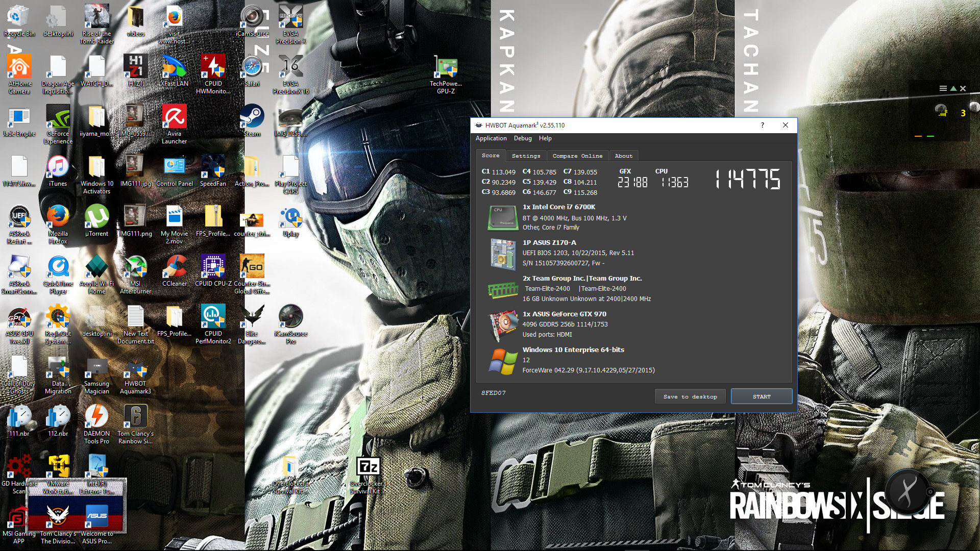
Task: Launch Jade Empire desktop icon
Action: coord(19,121)
